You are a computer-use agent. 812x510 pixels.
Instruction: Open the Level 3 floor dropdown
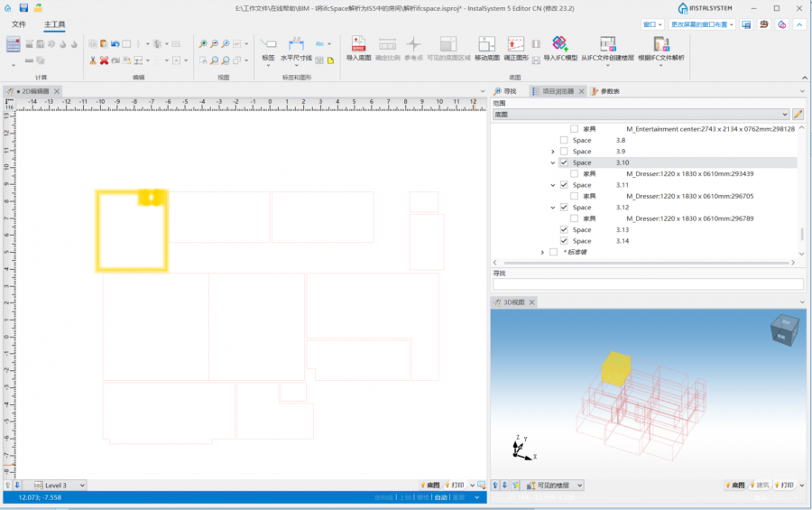pos(54,485)
